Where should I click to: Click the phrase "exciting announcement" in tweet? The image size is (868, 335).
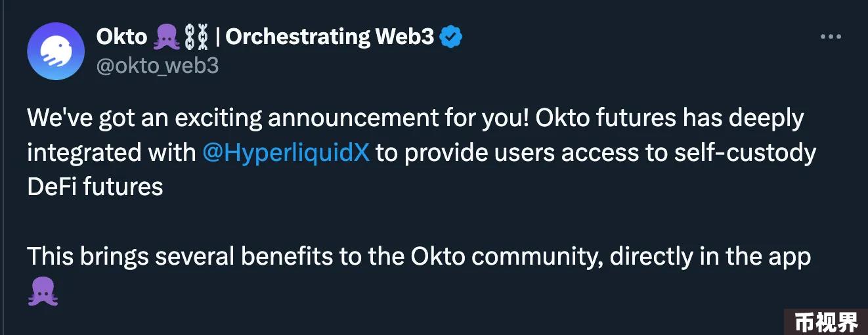click(318, 118)
